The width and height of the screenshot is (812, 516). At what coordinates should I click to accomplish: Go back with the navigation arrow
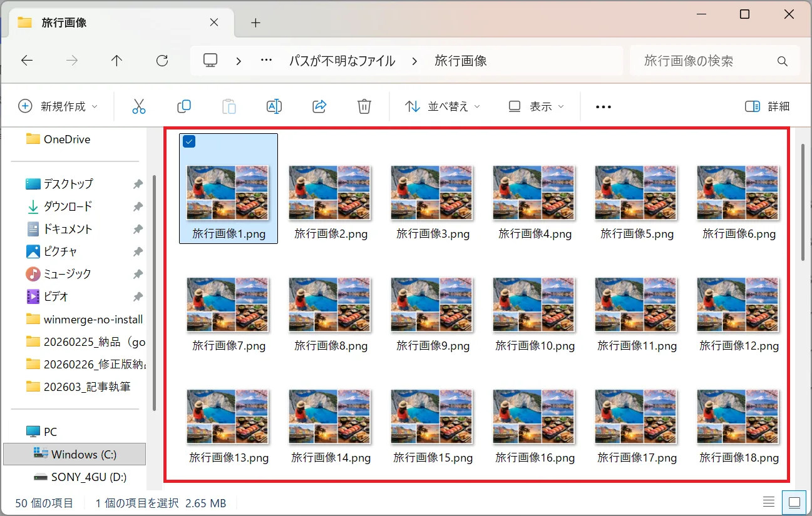26,60
